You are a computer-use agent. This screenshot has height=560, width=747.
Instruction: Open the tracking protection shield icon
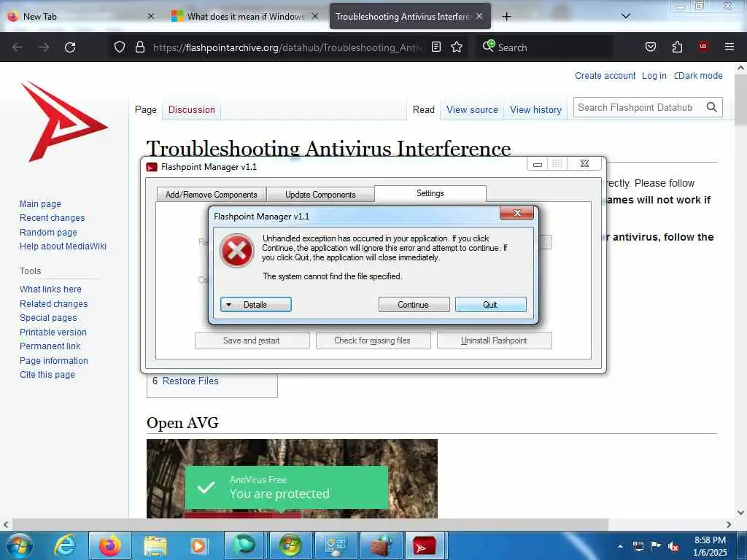point(120,47)
